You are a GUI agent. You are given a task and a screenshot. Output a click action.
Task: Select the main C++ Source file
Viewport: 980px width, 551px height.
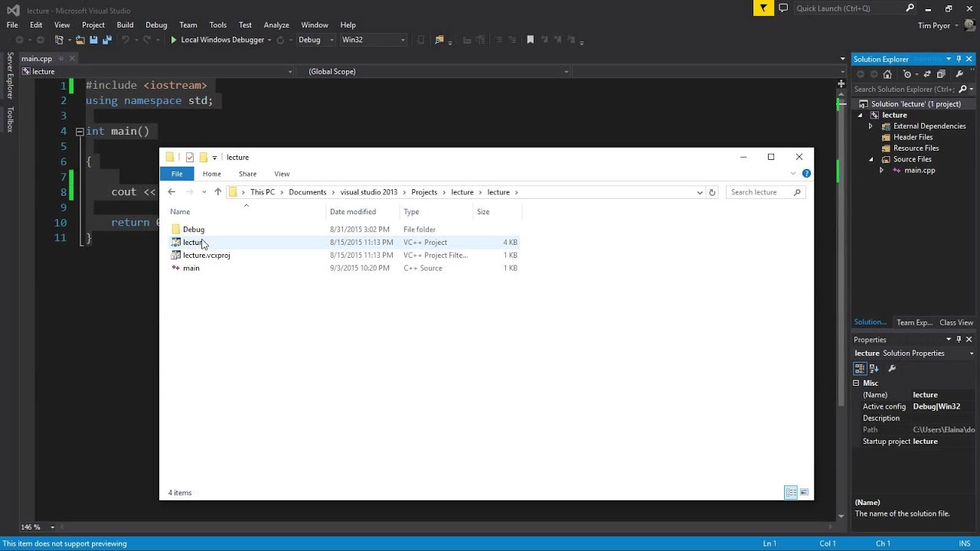coord(344,268)
